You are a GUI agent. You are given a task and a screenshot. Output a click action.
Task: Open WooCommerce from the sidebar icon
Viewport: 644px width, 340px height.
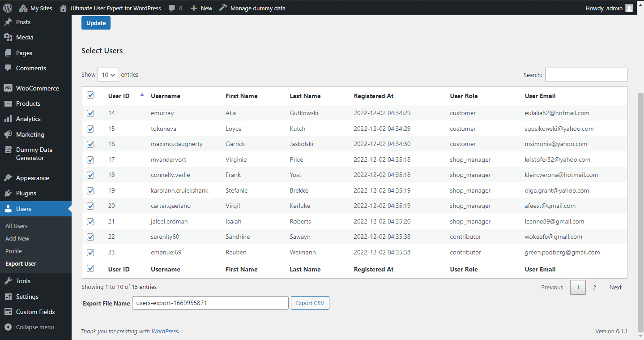(8, 88)
